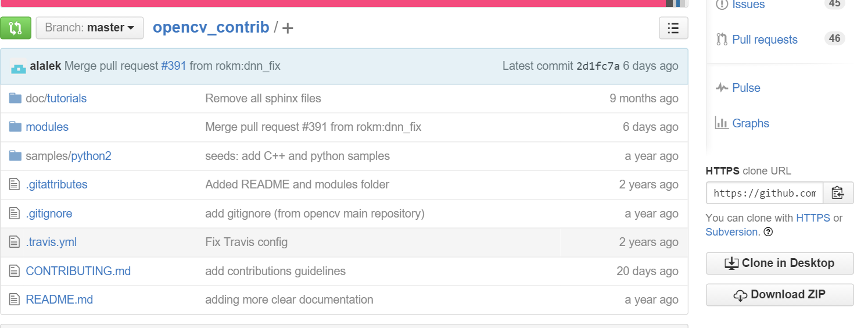Image resolution: width=868 pixels, height=328 pixels.
Task: Click file icon beside .gitattributes
Action: [x=15, y=184]
